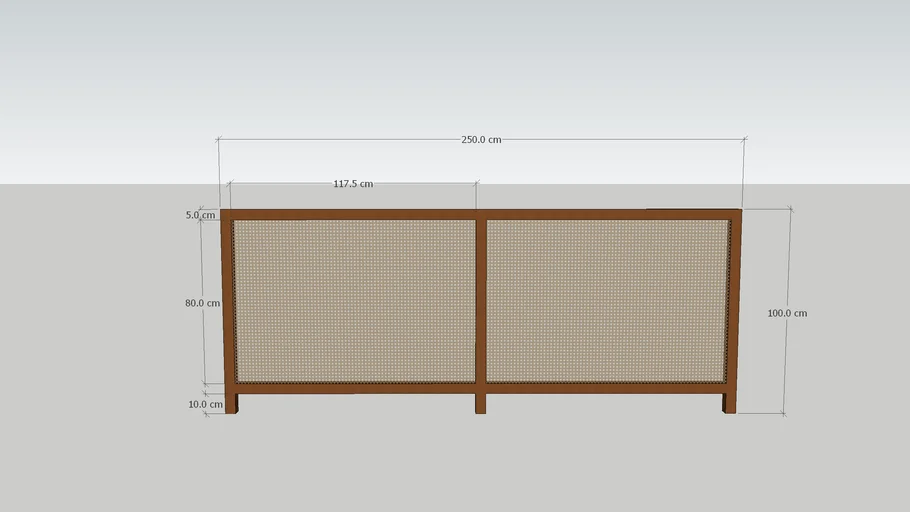Image resolution: width=910 pixels, height=512 pixels.
Task: Select the left woven cane panel
Action: click(354, 300)
